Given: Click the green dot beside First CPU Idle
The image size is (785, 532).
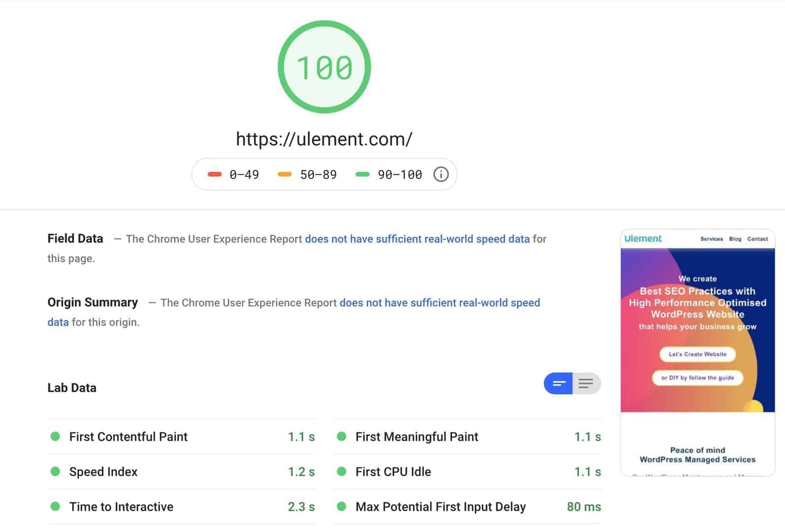Looking at the screenshot, I should click(x=341, y=471).
